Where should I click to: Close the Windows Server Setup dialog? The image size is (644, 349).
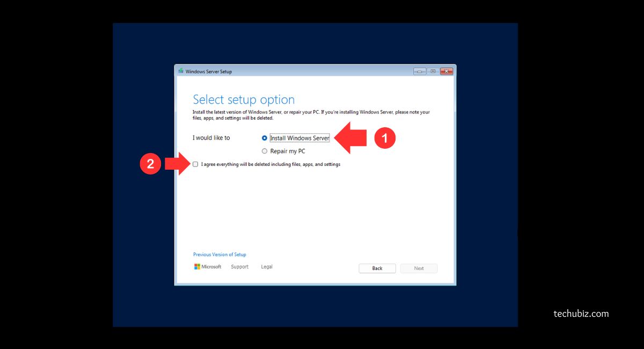[447, 71]
